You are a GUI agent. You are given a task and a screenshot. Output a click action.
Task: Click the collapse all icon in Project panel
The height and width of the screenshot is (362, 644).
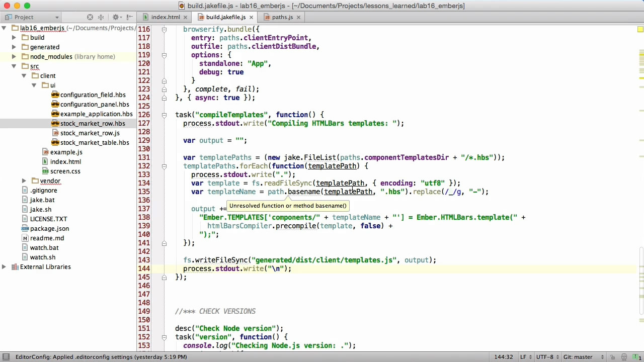coord(101,17)
